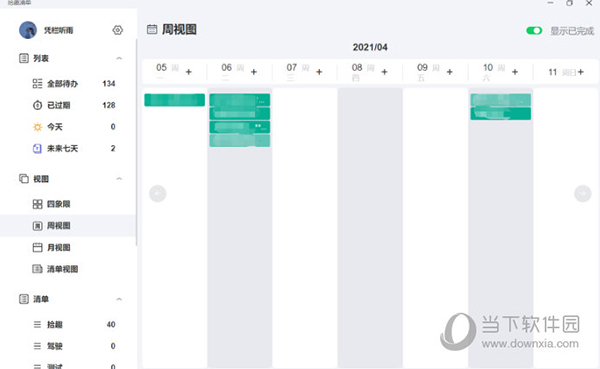Switch to 月视图 view
Screen dimensions: 600x369
68,248
